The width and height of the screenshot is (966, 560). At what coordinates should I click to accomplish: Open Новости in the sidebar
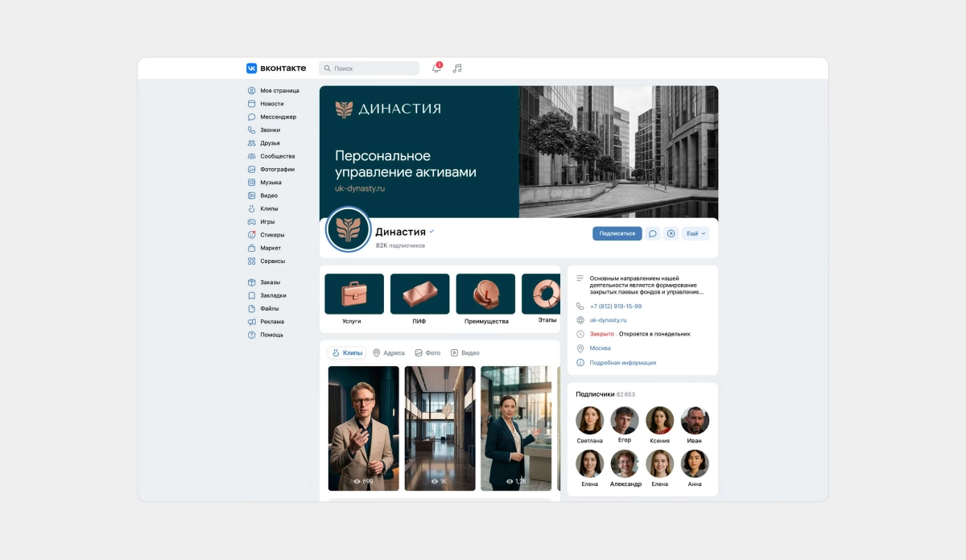266,104
